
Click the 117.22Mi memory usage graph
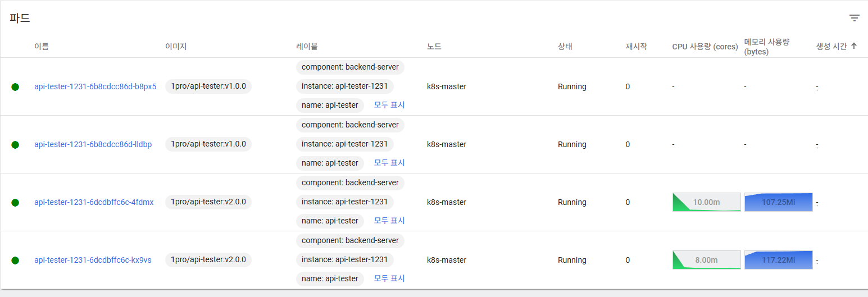tap(778, 260)
